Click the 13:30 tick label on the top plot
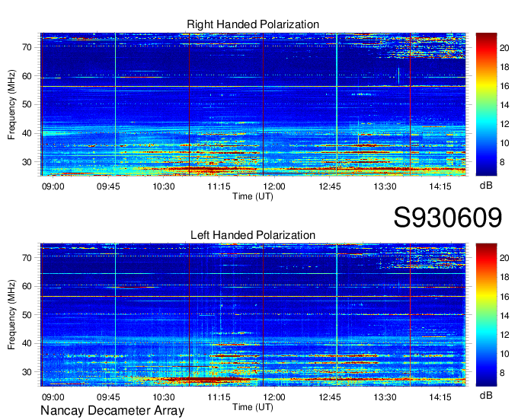 (385, 186)
